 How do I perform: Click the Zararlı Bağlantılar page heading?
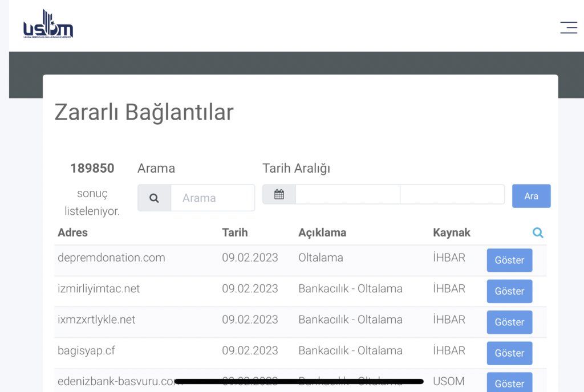[x=144, y=112]
